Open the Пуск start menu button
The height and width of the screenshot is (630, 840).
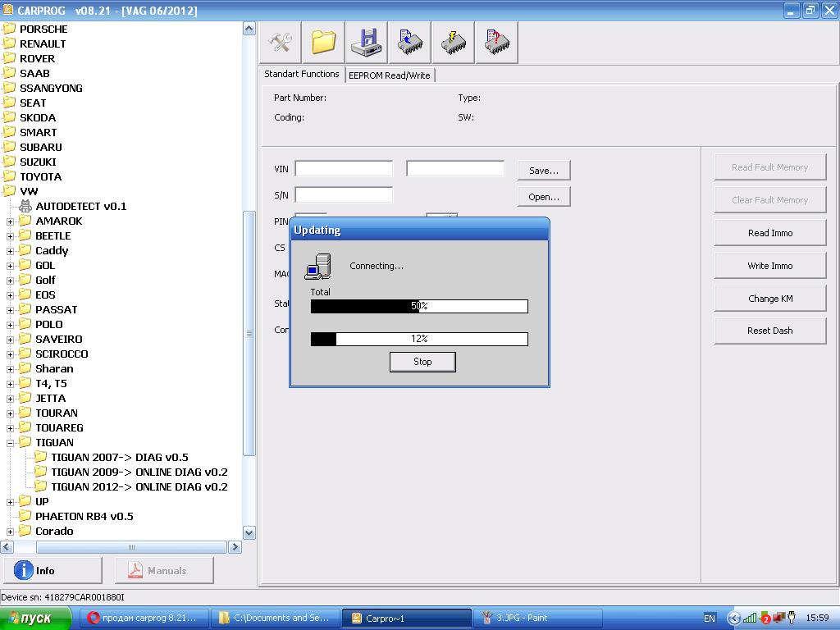(x=35, y=619)
